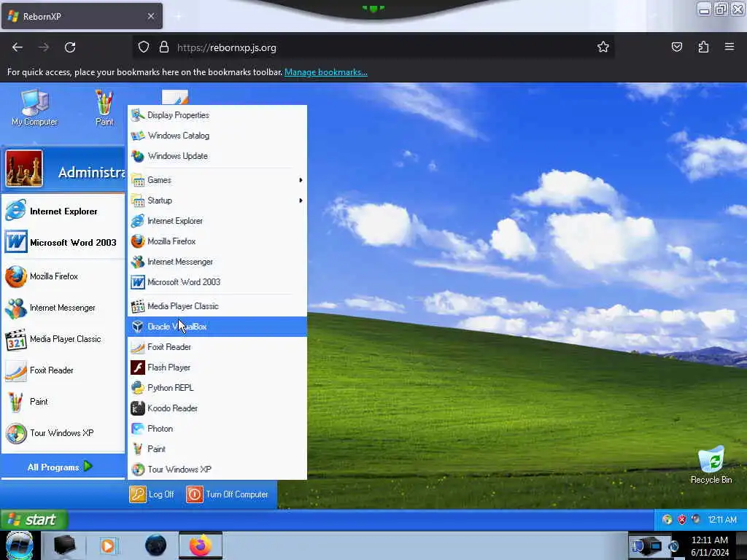Click Administrator chess avatar picture

click(24, 168)
